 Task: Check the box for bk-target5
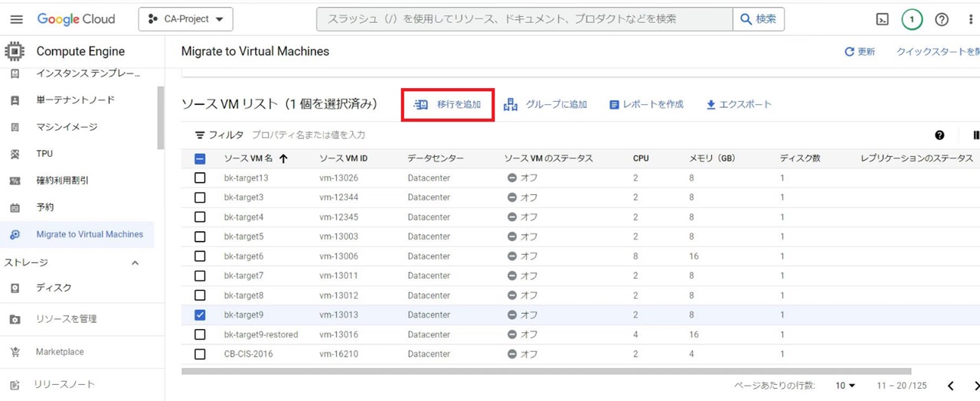[x=200, y=236]
